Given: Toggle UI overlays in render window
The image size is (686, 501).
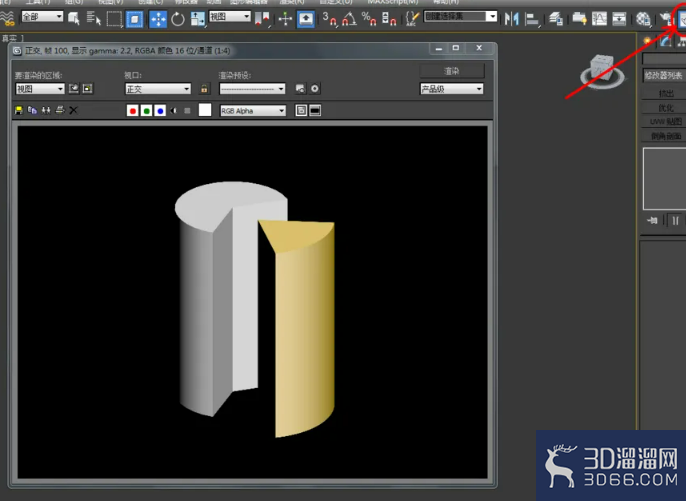Looking at the screenshot, I should coord(301,110).
